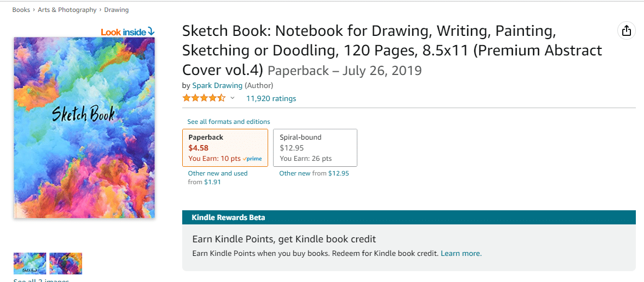Select the Paperback format option
This screenshot has width=644, height=282.
[x=225, y=148]
